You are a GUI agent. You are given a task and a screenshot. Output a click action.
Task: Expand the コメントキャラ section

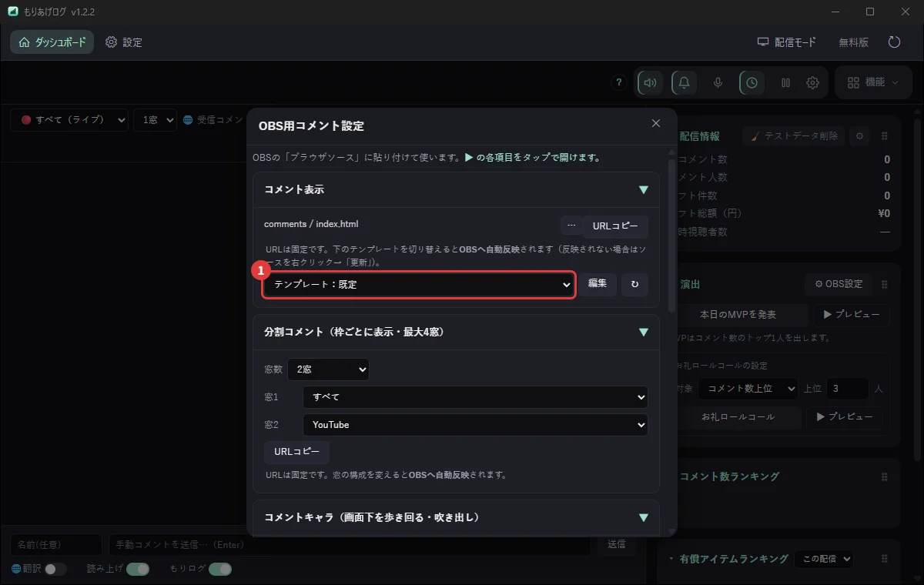[644, 517]
